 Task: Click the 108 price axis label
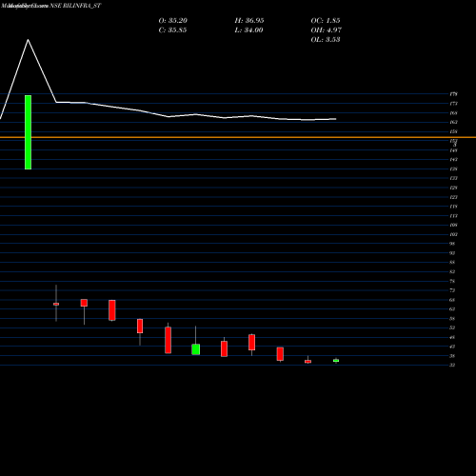point(453,225)
